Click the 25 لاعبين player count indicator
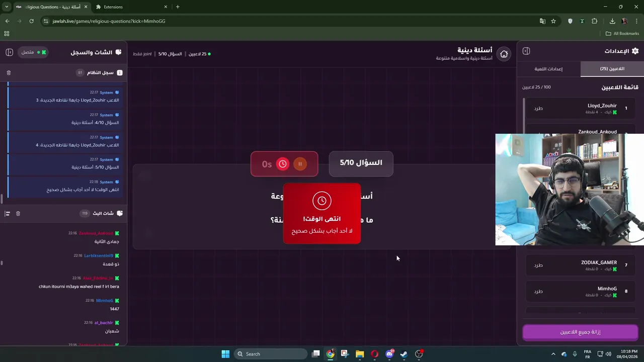 (200, 54)
